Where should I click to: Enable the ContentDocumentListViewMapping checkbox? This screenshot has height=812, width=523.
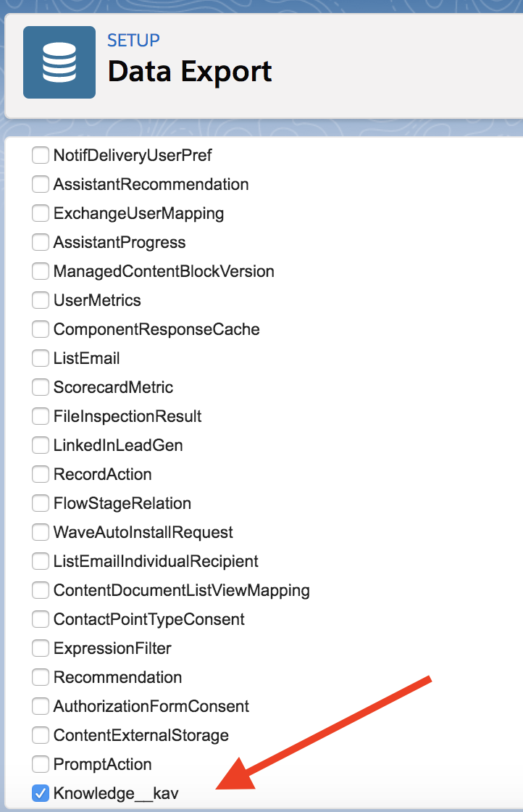[41, 590]
